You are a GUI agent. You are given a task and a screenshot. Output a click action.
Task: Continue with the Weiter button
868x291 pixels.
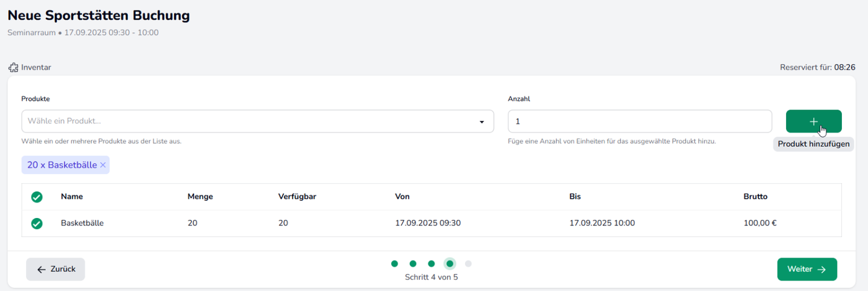pos(807,269)
